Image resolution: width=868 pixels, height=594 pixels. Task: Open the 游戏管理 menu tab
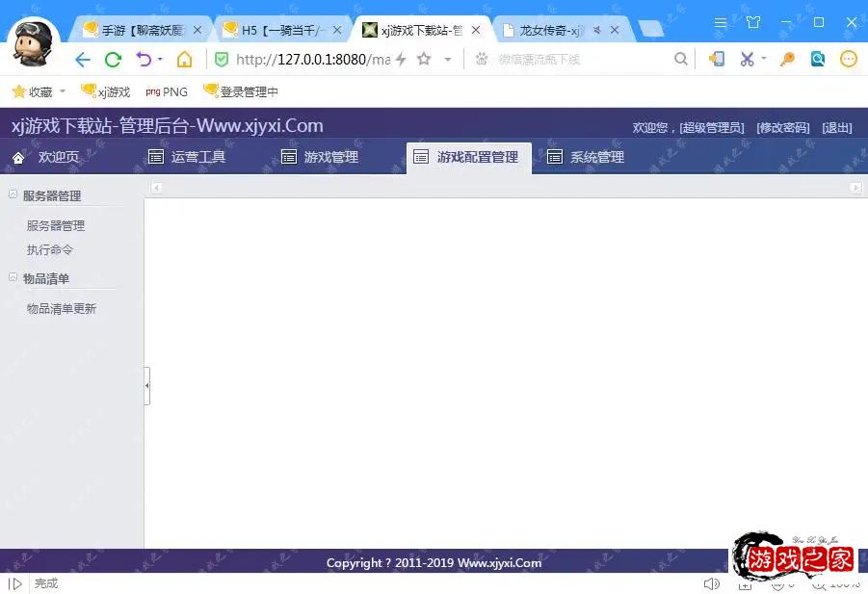point(321,156)
